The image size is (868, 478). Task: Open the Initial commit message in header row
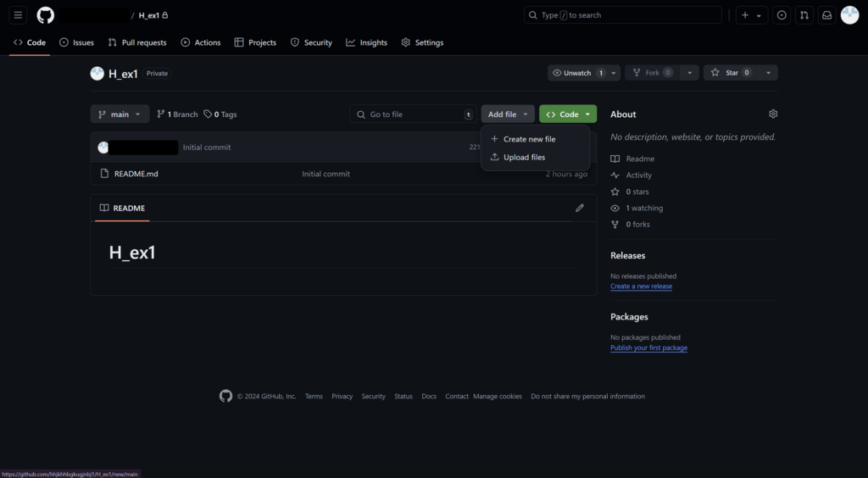pos(207,147)
